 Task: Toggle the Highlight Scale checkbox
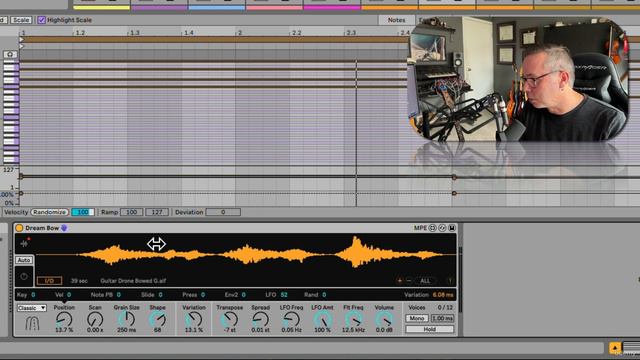pos(41,20)
